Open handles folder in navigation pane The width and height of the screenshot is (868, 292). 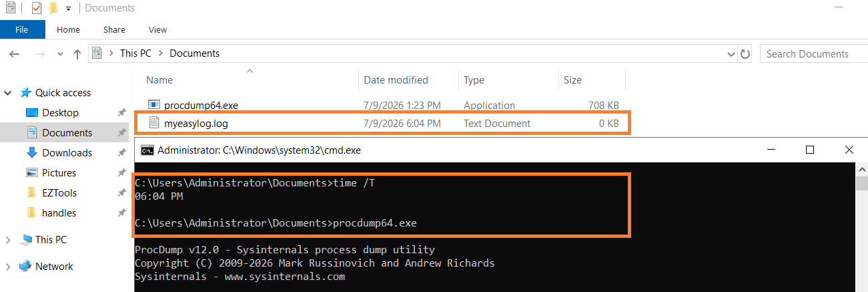point(59,213)
